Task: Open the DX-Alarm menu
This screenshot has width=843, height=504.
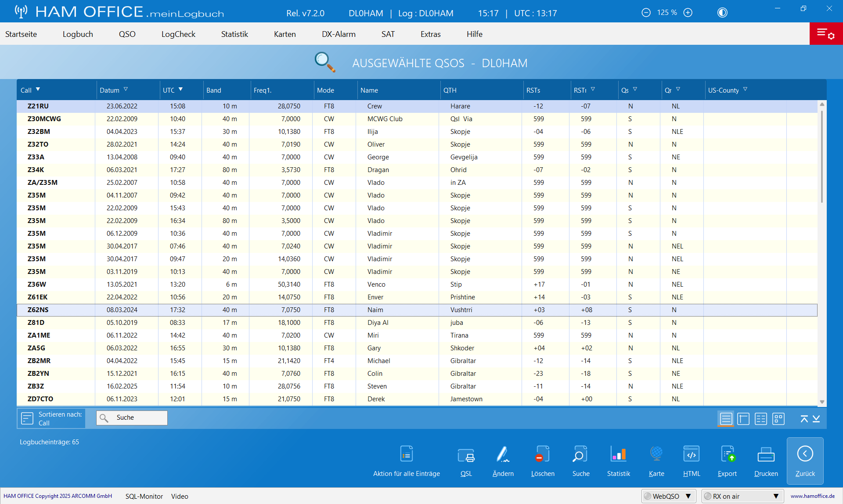Action: click(x=339, y=34)
